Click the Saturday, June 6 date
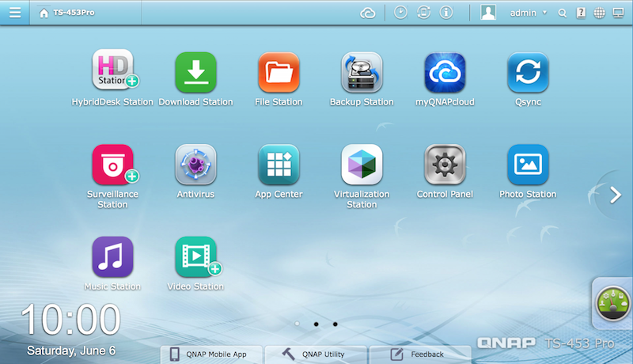This screenshot has width=633, height=364. (71, 351)
